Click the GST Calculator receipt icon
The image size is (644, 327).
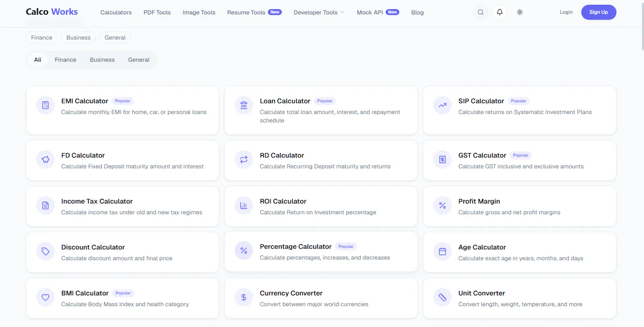tap(442, 160)
